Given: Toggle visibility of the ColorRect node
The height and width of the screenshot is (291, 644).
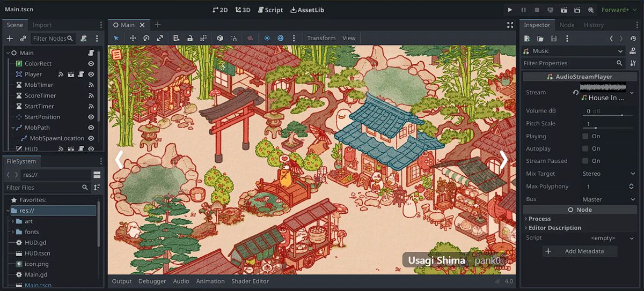Looking at the screenshot, I should (91, 64).
